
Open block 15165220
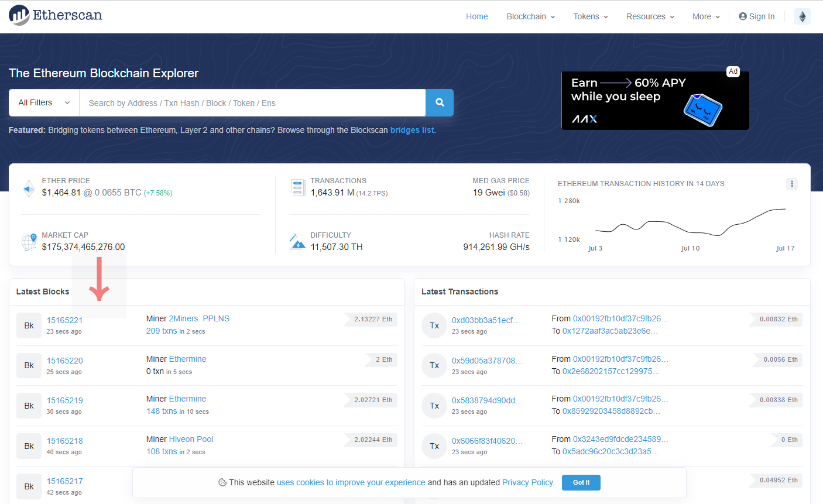64,361
